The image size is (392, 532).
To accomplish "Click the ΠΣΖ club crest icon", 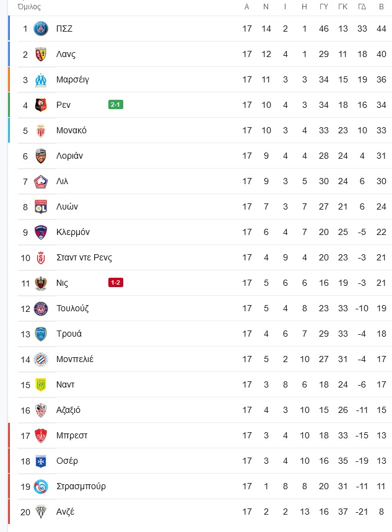I will (x=41, y=29).
